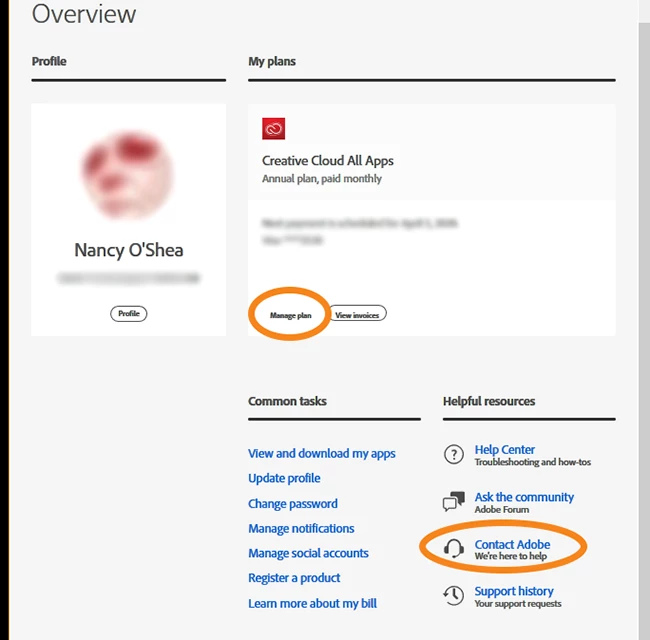The image size is (650, 640).
Task: Click the Profile pill button
Action: click(x=129, y=313)
